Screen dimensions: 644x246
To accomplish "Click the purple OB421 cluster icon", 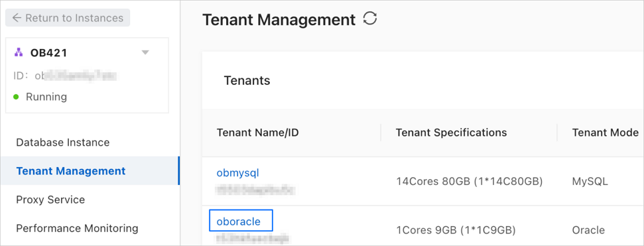I will [x=18, y=52].
